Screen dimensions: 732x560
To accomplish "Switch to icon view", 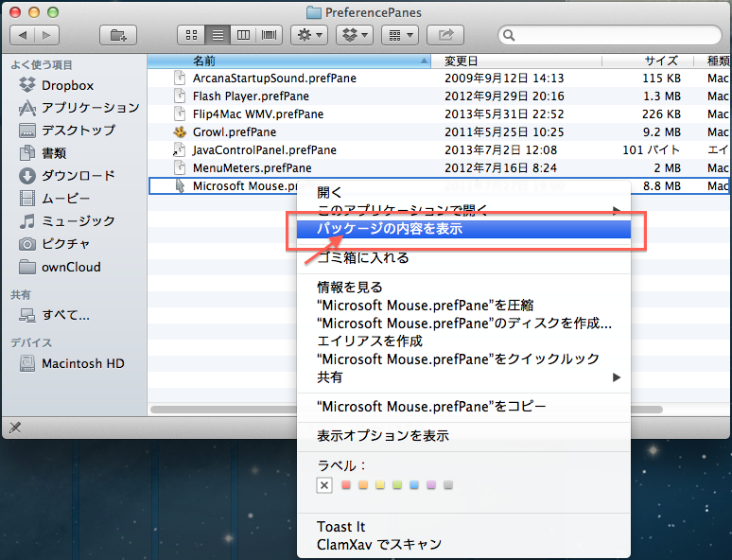I will coord(191,35).
